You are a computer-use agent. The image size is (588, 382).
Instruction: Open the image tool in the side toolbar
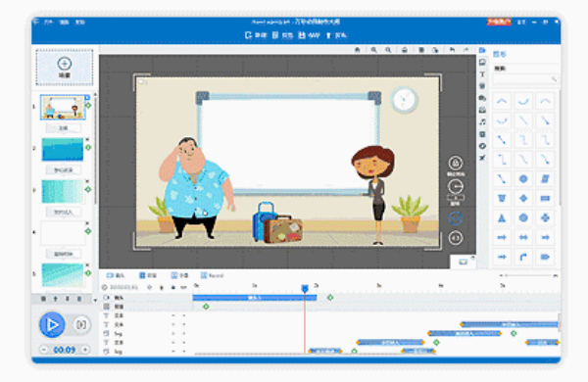click(x=482, y=63)
